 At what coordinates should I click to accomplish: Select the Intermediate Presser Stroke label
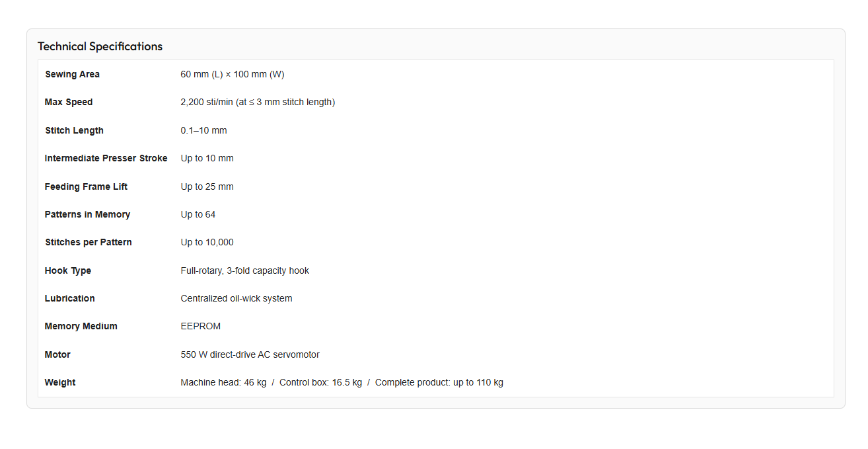tap(106, 158)
